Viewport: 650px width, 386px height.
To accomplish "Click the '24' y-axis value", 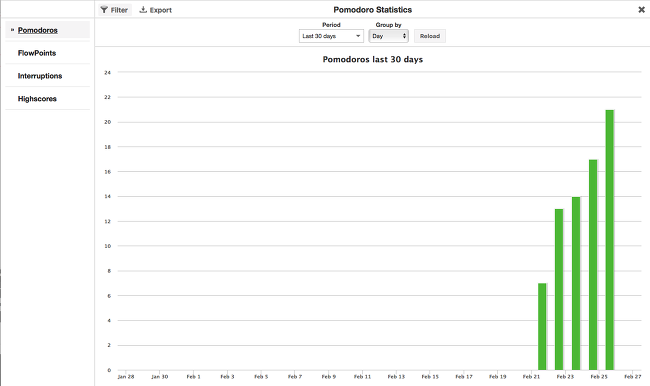I will pyautogui.click(x=108, y=73).
